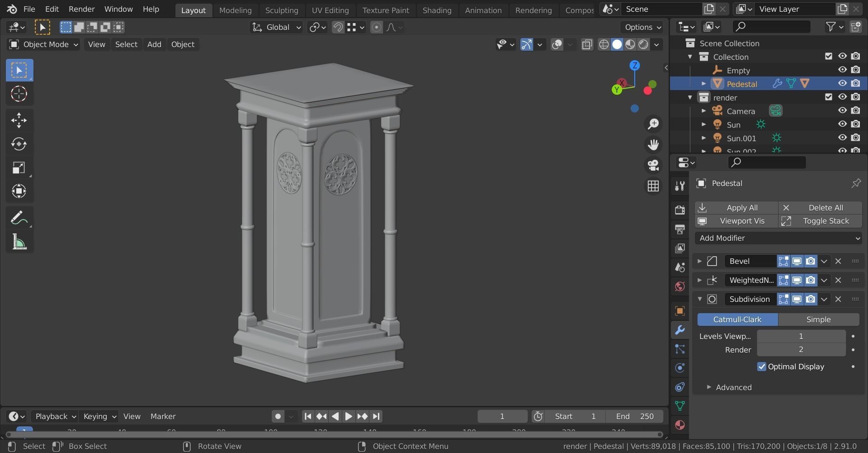Click Toggle Stack button

tap(820, 221)
